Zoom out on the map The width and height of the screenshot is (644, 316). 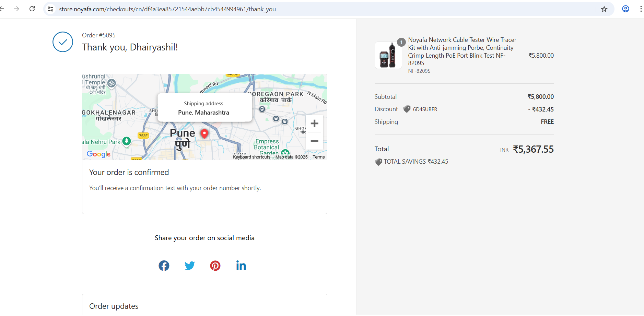point(315,141)
